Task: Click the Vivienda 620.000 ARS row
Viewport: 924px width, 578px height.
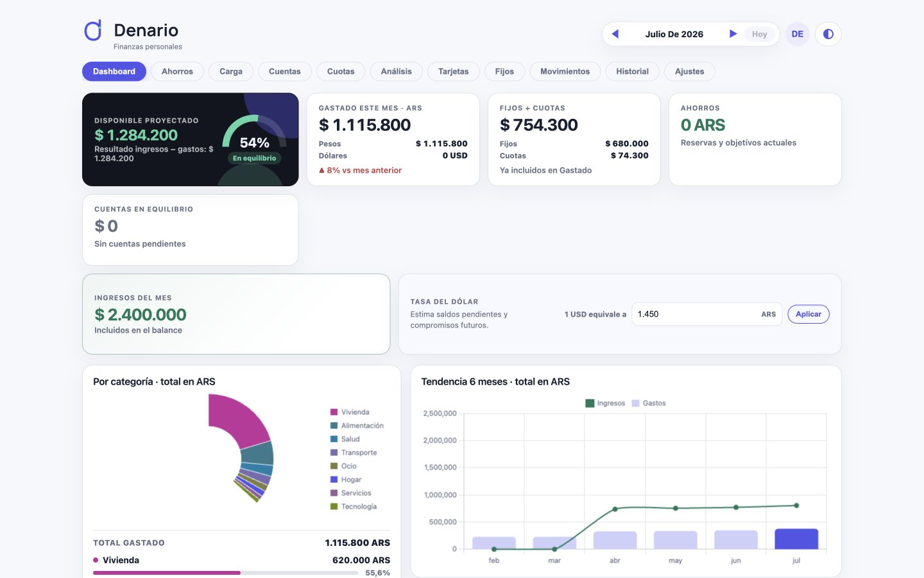Action: coord(241,560)
